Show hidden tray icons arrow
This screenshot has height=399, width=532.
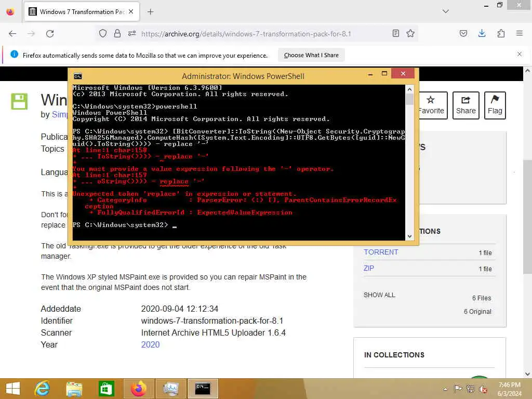[445, 389]
